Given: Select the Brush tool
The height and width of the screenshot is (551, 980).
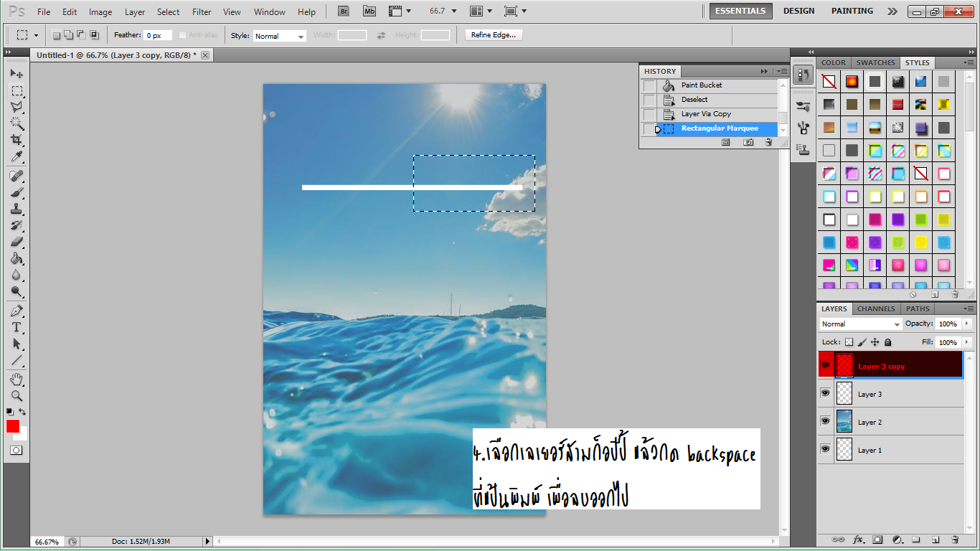Looking at the screenshot, I should click(17, 192).
